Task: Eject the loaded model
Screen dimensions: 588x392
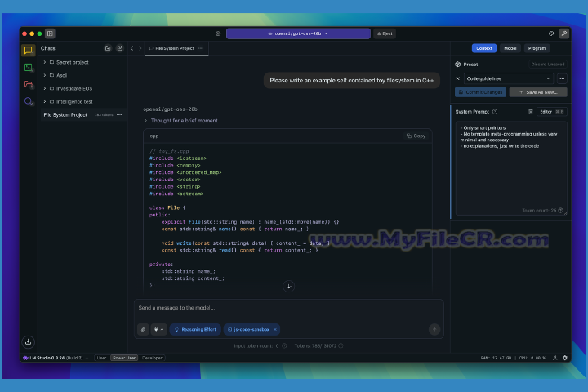Action: click(385, 33)
